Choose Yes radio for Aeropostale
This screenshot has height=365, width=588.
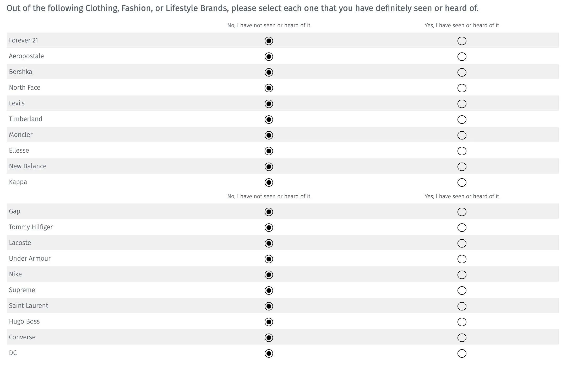point(462,57)
